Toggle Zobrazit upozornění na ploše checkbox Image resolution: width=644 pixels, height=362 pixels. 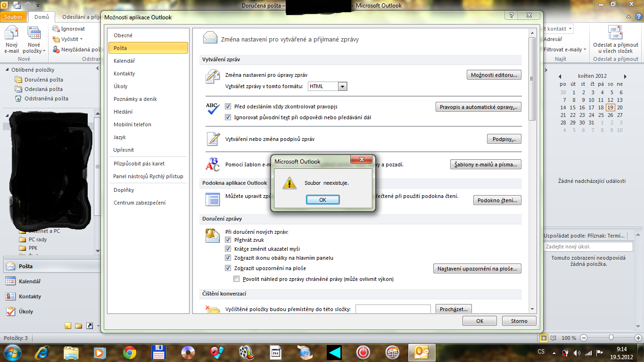[228, 268]
